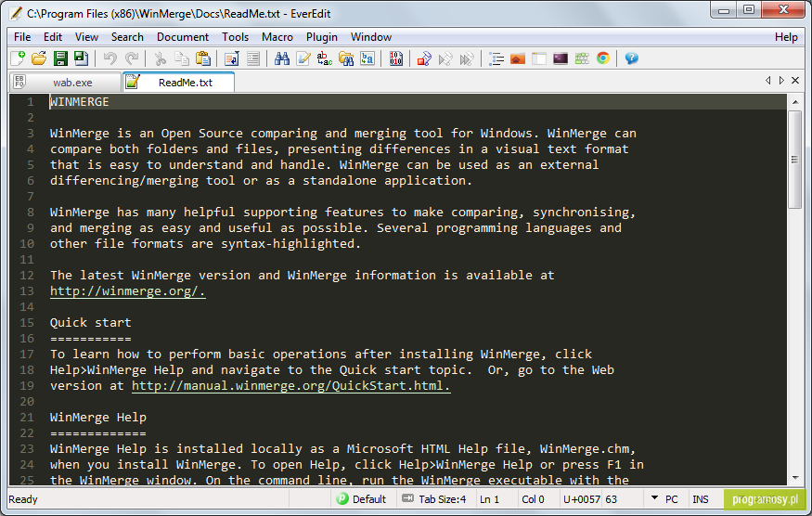Copy selection with the copy icon
Image resolution: width=812 pixels, height=516 pixels.
(x=181, y=58)
